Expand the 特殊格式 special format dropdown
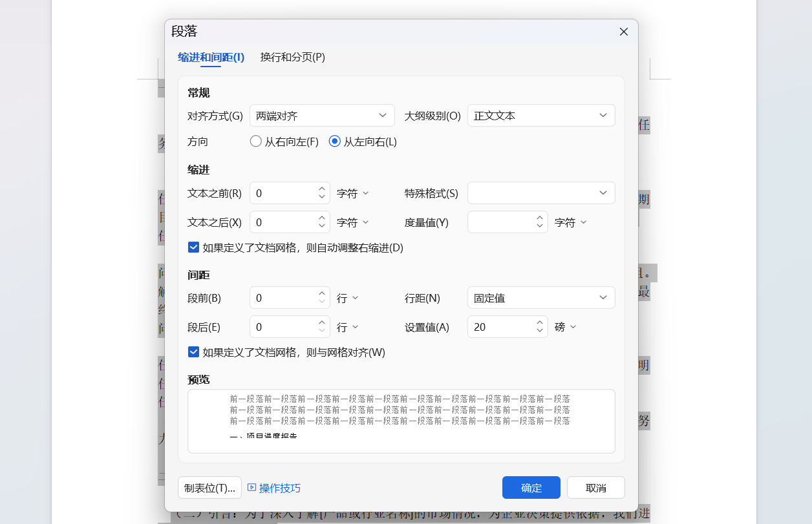Image resolution: width=812 pixels, height=524 pixels. pyautogui.click(x=540, y=193)
